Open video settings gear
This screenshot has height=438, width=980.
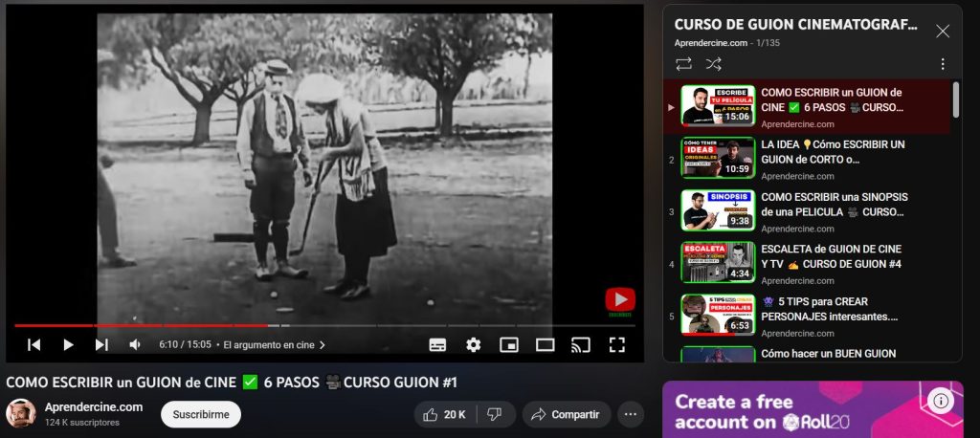[473, 345]
